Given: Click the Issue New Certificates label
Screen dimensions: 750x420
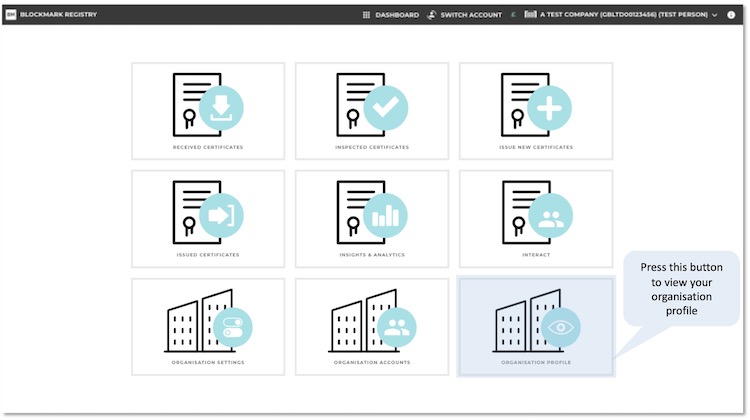Looking at the screenshot, I should 536,147.
